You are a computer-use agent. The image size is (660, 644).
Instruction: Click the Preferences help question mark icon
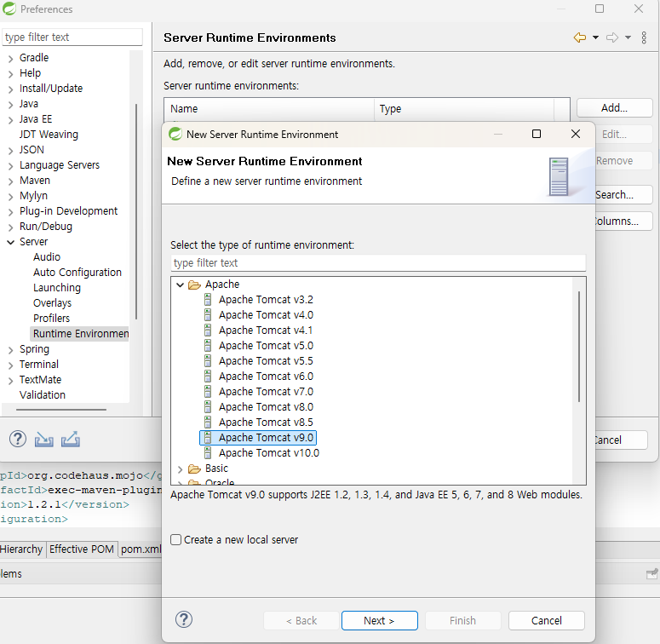click(x=18, y=439)
